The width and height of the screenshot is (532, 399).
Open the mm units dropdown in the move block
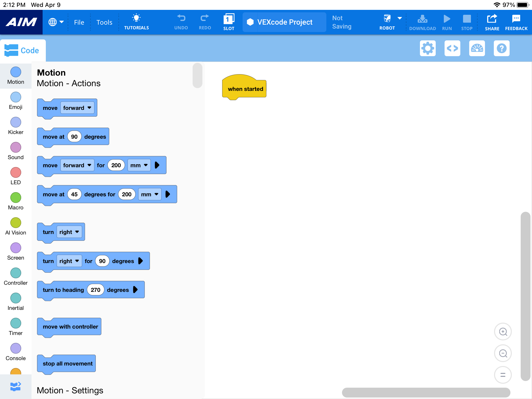[139, 165]
